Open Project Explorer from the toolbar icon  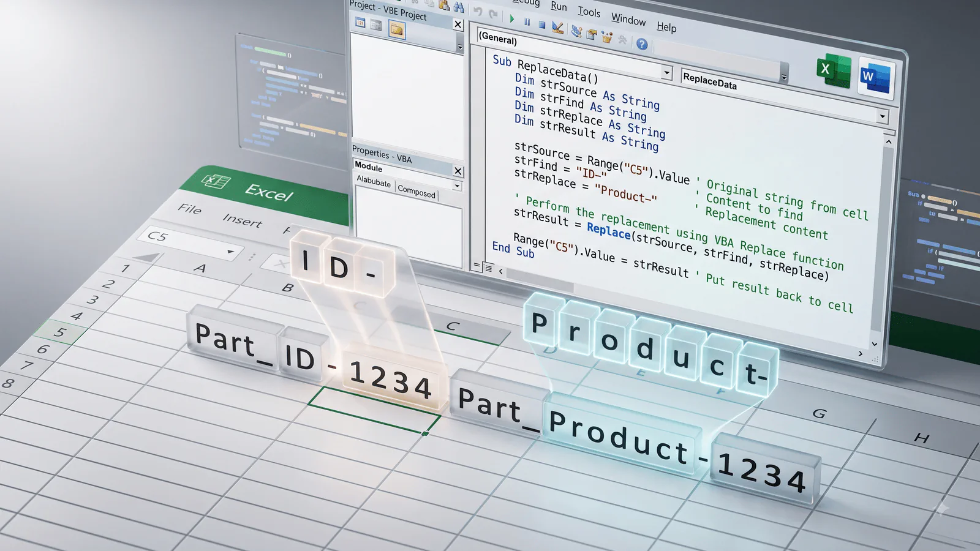point(576,31)
